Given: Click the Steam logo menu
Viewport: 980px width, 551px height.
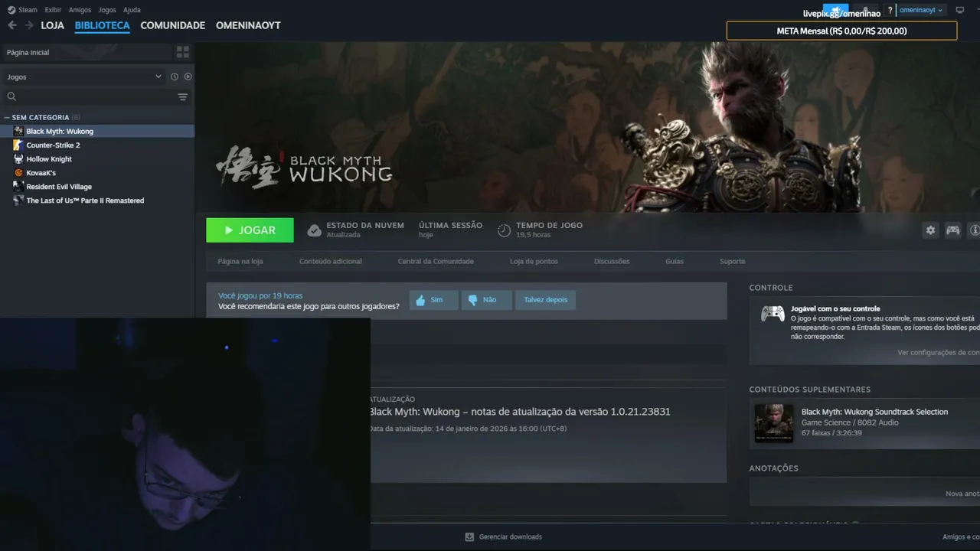Looking at the screenshot, I should [22, 10].
